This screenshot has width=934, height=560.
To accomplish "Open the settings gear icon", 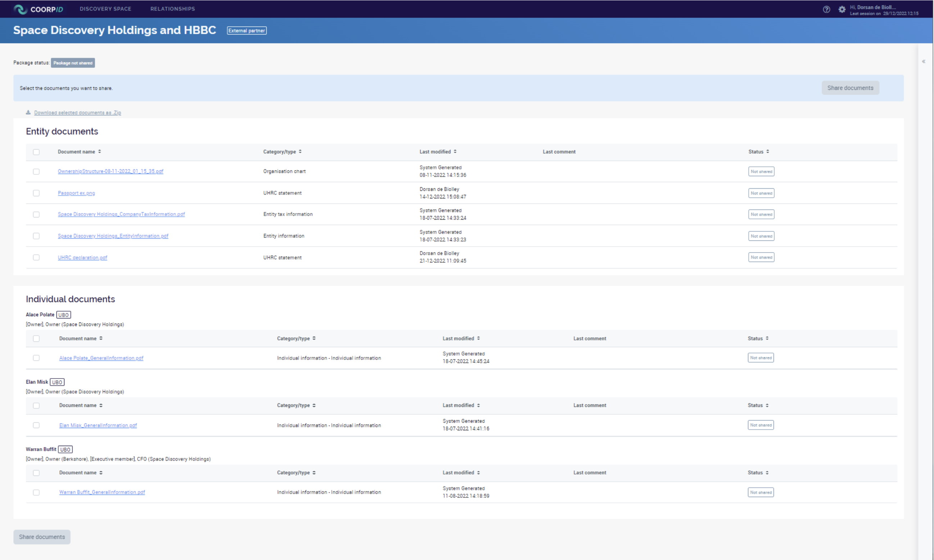I will pos(842,9).
